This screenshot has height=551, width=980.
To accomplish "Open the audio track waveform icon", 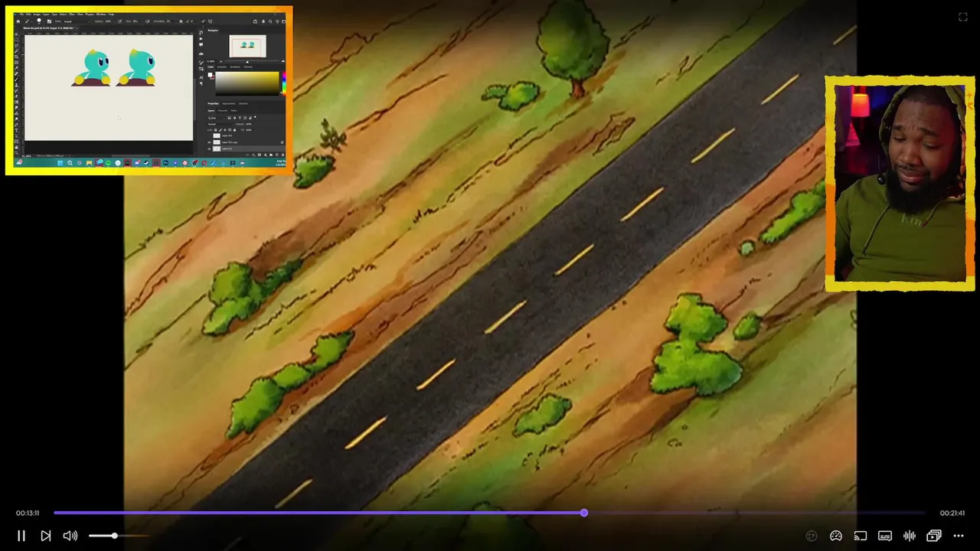I will [x=910, y=536].
